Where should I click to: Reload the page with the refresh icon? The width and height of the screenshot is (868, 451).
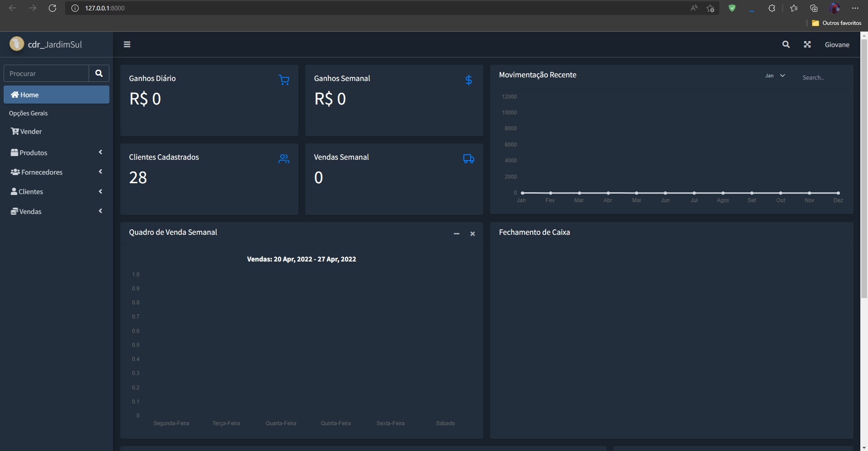point(52,8)
